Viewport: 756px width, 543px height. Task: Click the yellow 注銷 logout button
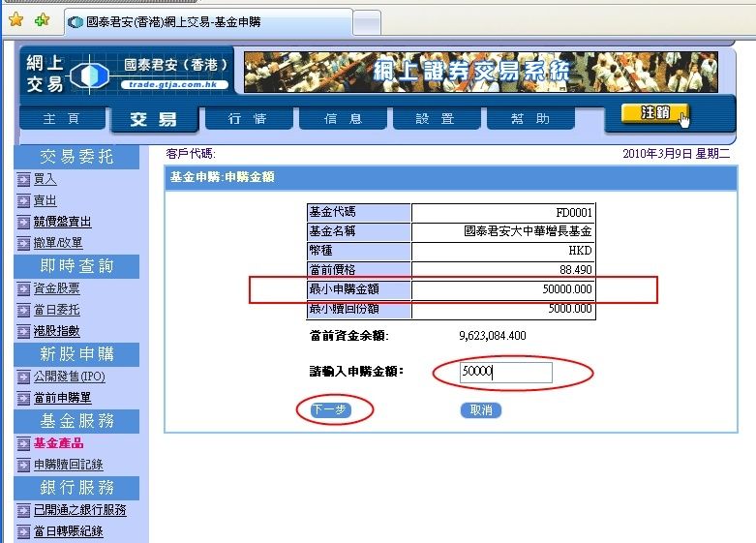tap(655, 113)
